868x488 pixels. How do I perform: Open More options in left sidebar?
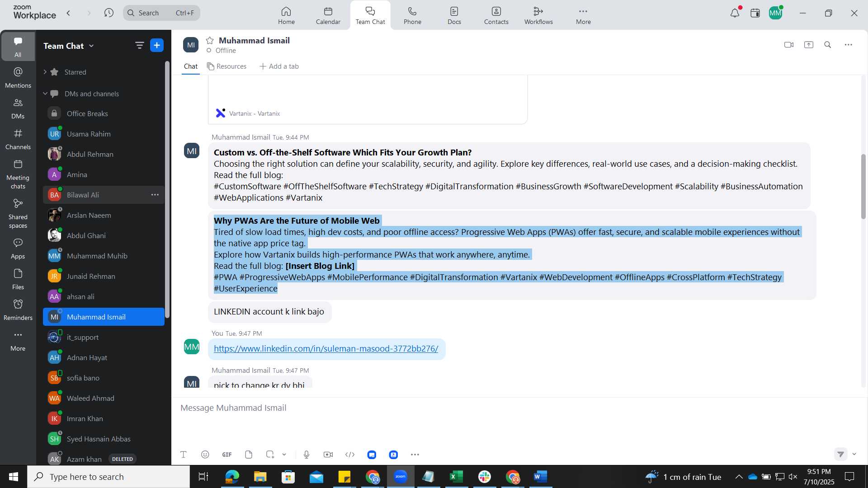click(18, 340)
